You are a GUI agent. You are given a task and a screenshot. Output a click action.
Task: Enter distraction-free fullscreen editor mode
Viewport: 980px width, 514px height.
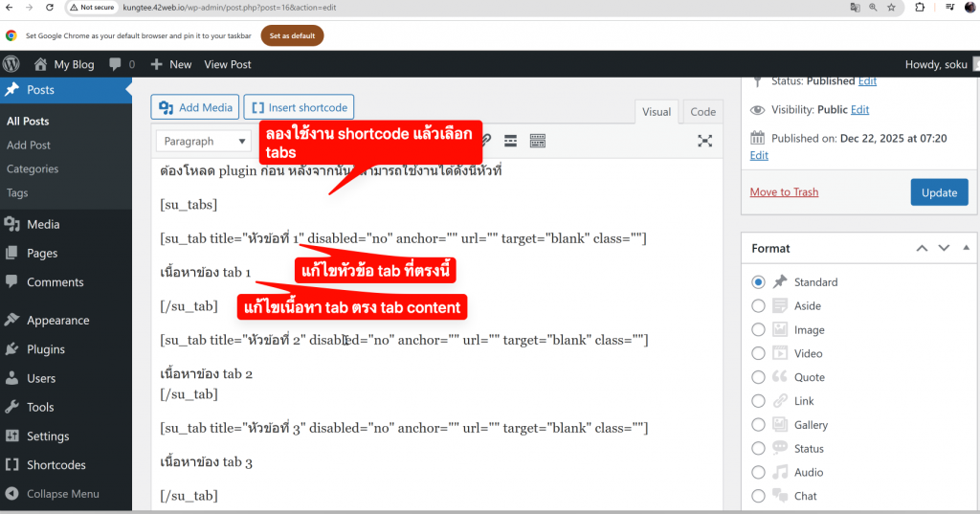704,141
